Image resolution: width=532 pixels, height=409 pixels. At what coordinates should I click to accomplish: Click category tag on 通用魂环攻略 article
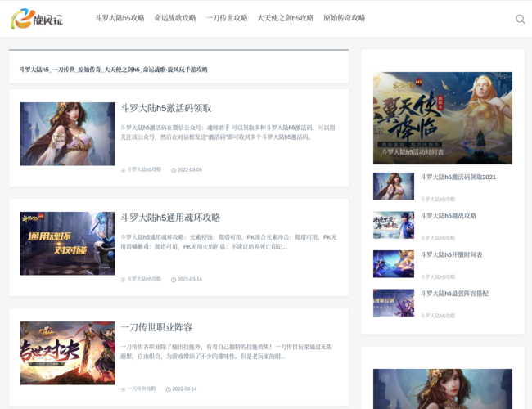[x=144, y=279]
